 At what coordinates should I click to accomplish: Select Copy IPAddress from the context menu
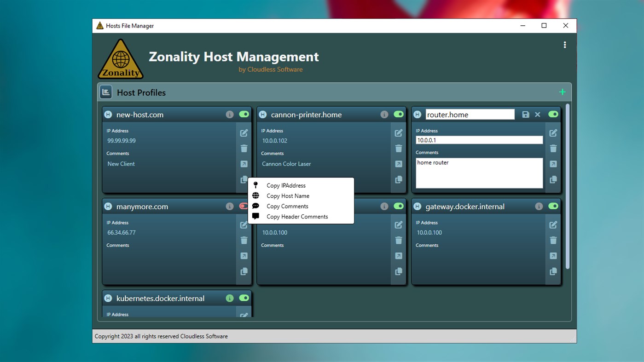286,185
